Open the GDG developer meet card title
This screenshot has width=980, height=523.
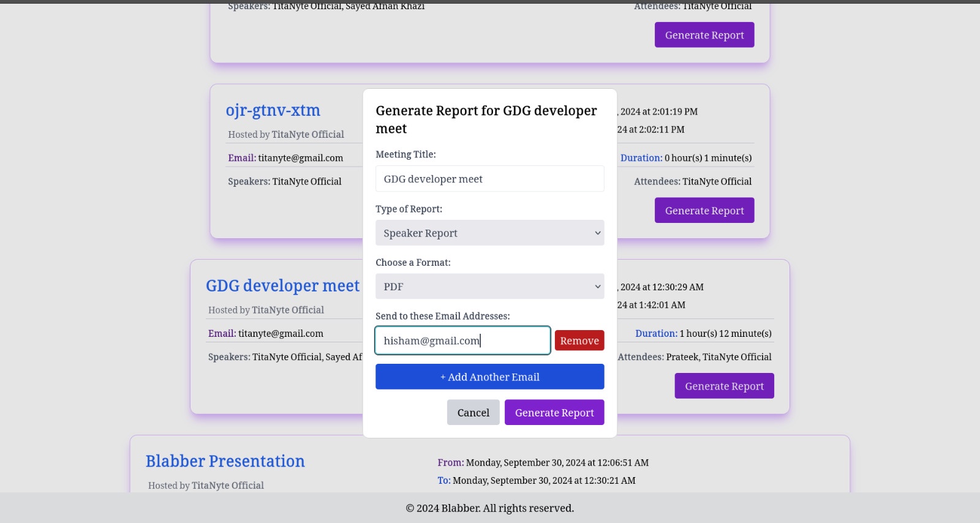point(283,285)
